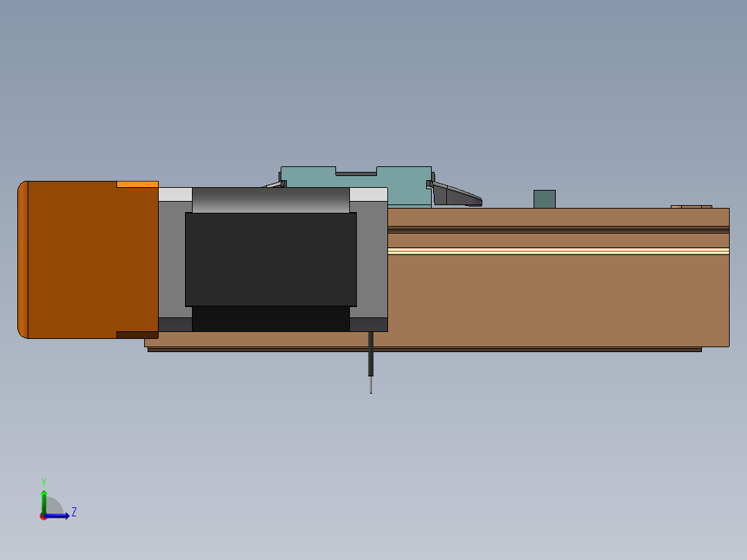
Task: Select the orange motor end cap
Action: pos(88,260)
